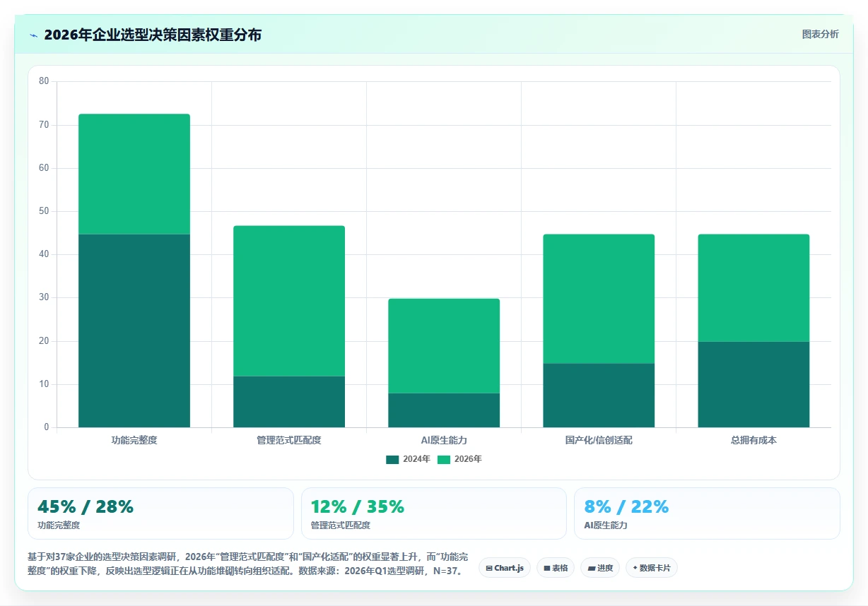
Task: Click the 2024 segment of 总拥有成本 bar
Action: point(753,385)
